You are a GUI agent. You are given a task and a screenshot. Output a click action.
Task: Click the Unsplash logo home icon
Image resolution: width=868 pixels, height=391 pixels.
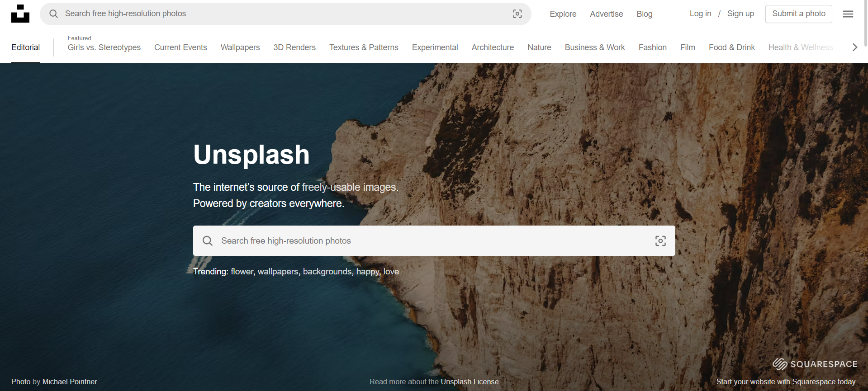[20, 14]
